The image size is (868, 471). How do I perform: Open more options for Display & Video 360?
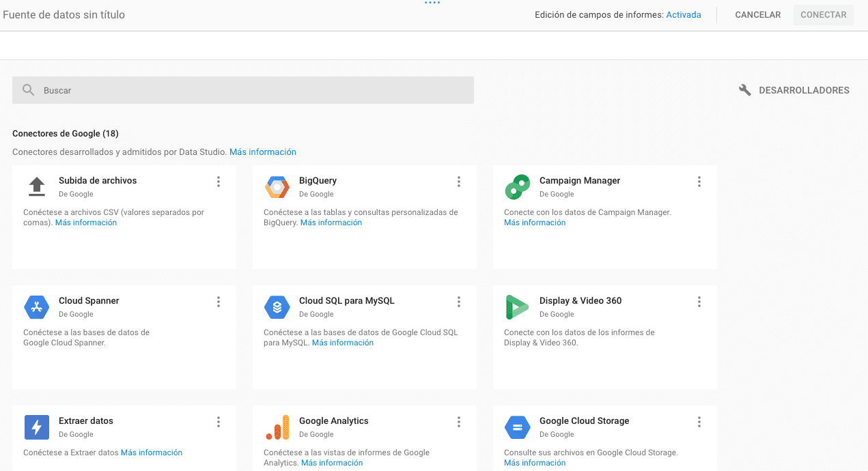coord(699,302)
